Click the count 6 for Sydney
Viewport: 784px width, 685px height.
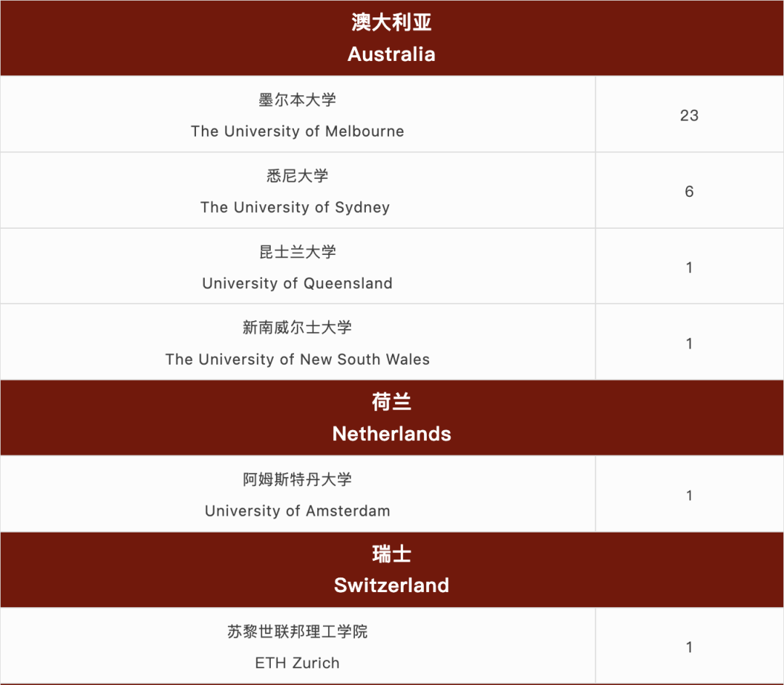[689, 192]
